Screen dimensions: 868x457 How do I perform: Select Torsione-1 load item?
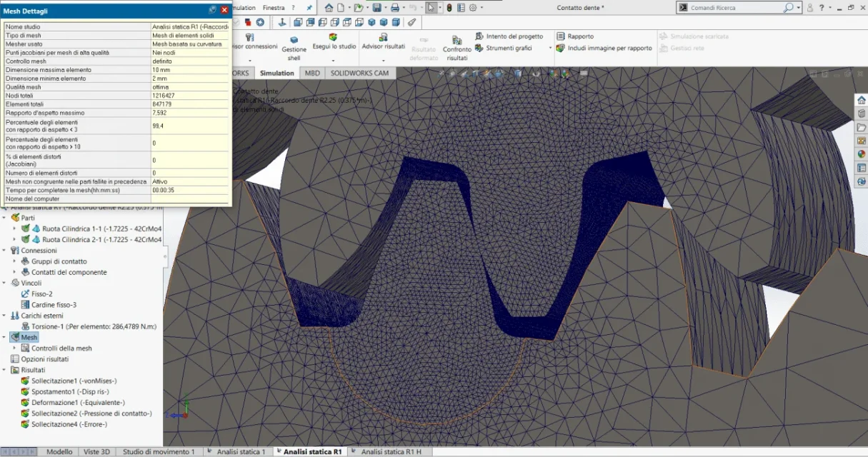[89, 326]
